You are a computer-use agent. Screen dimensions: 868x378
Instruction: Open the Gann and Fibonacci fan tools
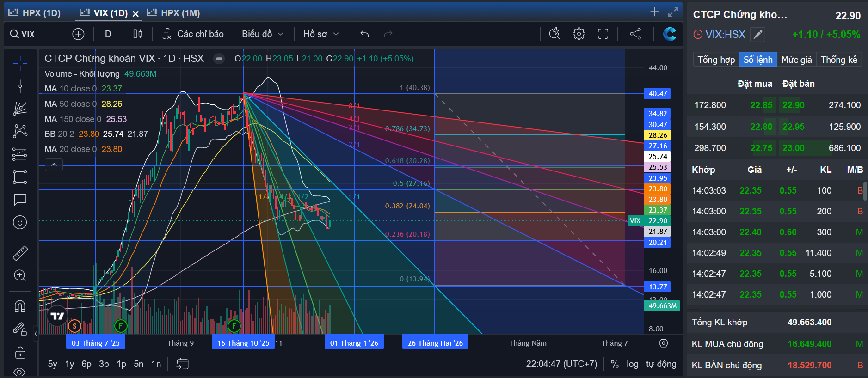(20, 109)
